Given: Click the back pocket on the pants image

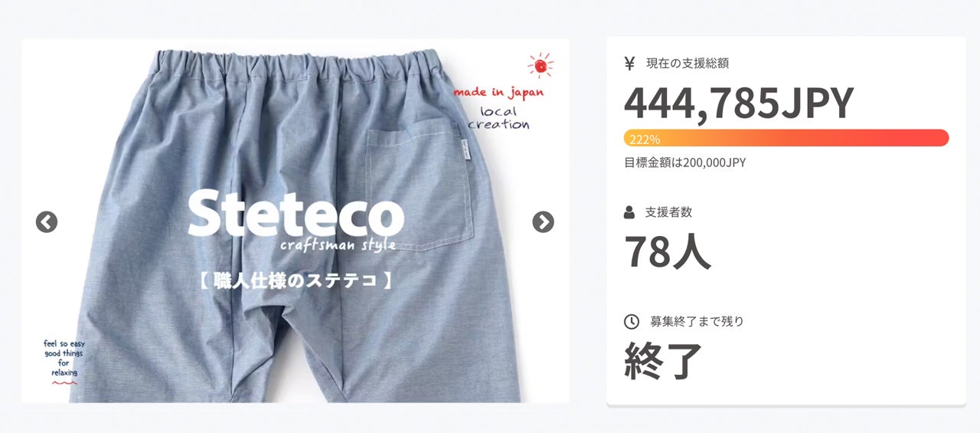Looking at the screenshot, I should [419, 189].
